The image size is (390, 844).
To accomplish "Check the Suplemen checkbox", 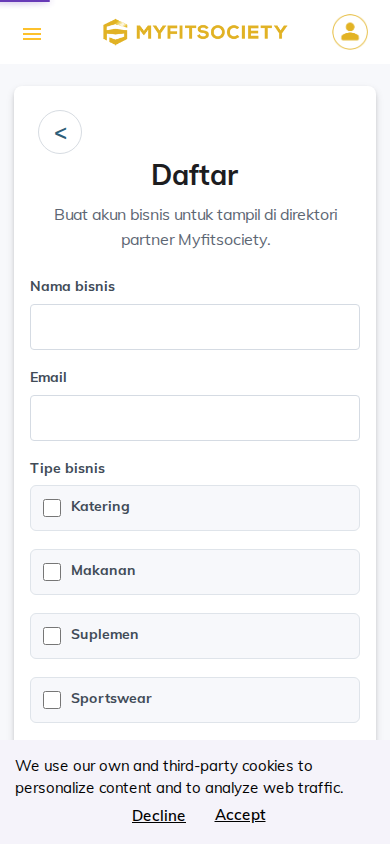I will (x=52, y=636).
